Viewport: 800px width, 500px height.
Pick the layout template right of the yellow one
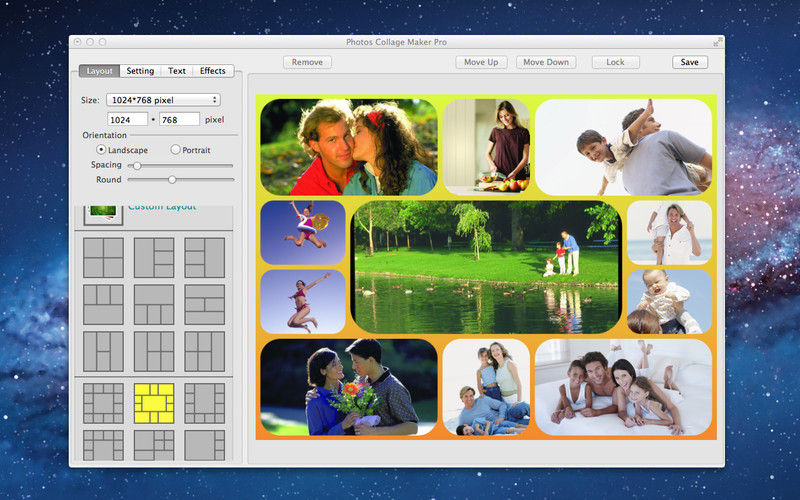(204, 403)
